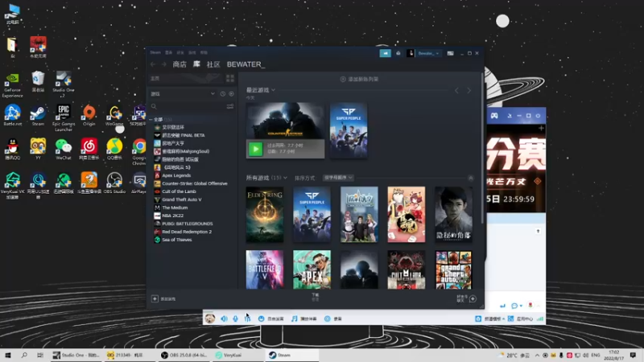
Task: Click the add-a-game plus icon
Action: [x=155, y=298]
